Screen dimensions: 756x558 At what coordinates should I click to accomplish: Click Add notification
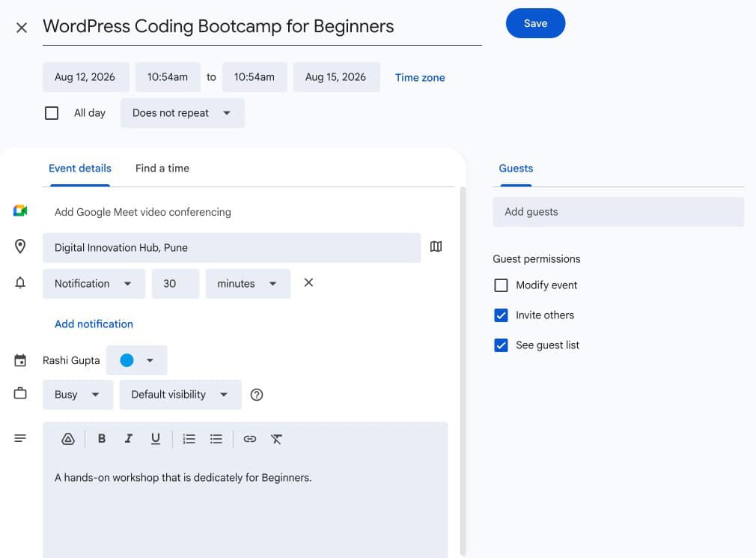pos(94,324)
